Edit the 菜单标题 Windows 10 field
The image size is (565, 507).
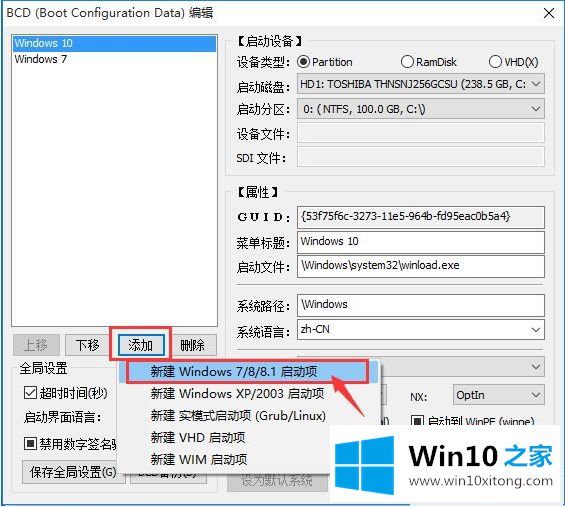pos(421,242)
